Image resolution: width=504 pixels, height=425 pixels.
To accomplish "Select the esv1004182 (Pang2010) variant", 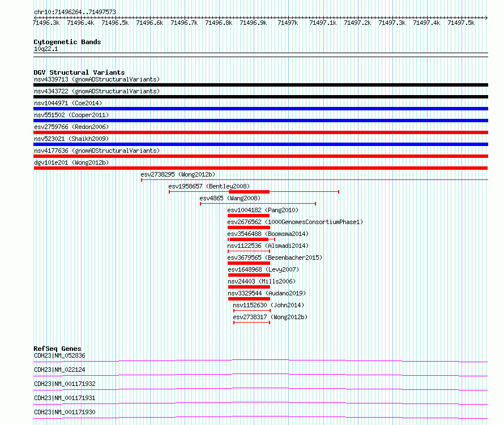I will pos(263,210).
